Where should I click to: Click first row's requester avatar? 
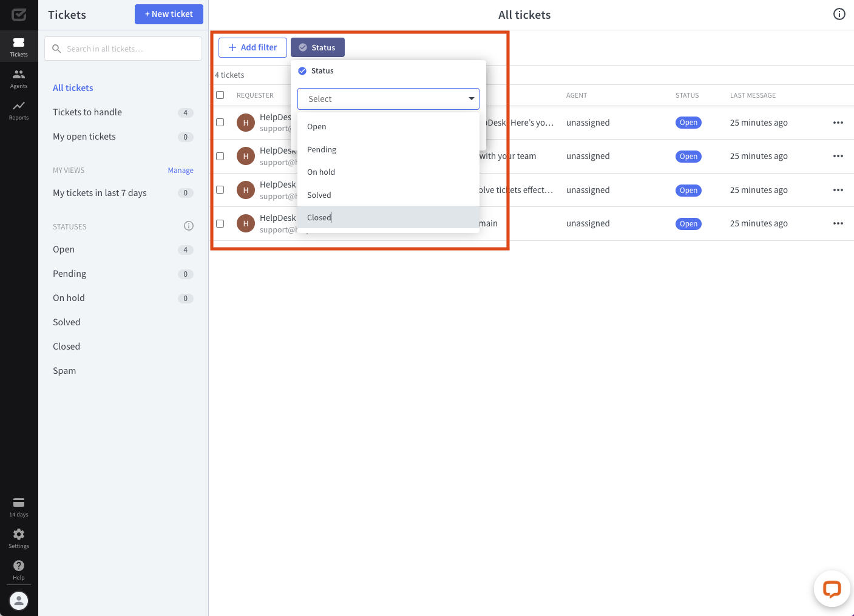click(x=246, y=123)
